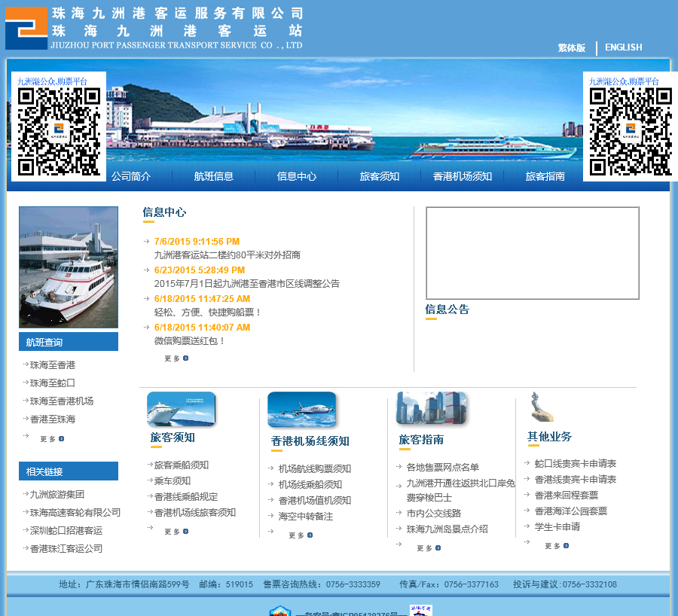678x616 pixels.
Task: Select 珠海至蛇口 route query
Action: click(x=52, y=383)
